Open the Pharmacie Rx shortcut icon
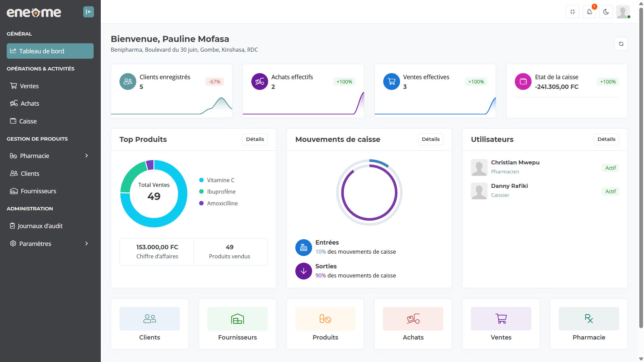Image resolution: width=644 pixels, height=362 pixels. coord(588,319)
